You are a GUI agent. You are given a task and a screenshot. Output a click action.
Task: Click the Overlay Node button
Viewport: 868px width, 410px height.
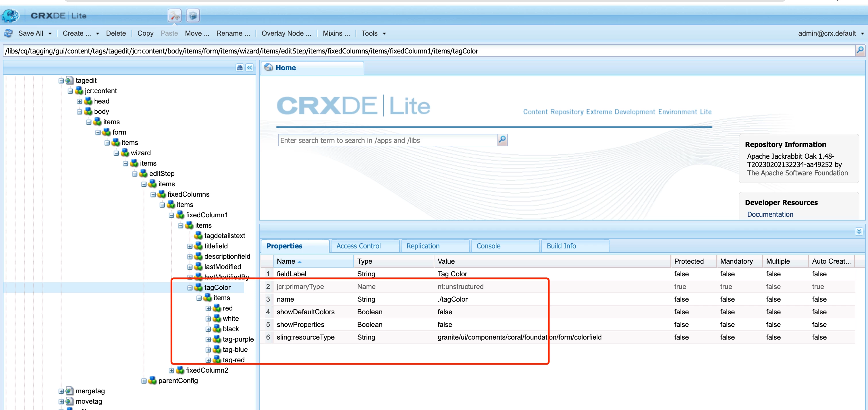point(286,33)
